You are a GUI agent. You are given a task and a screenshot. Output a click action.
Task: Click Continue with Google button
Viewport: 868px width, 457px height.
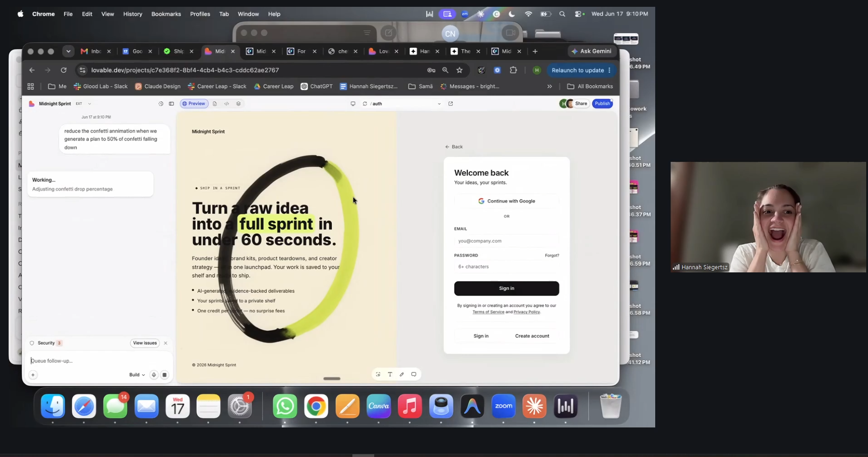click(507, 201)
